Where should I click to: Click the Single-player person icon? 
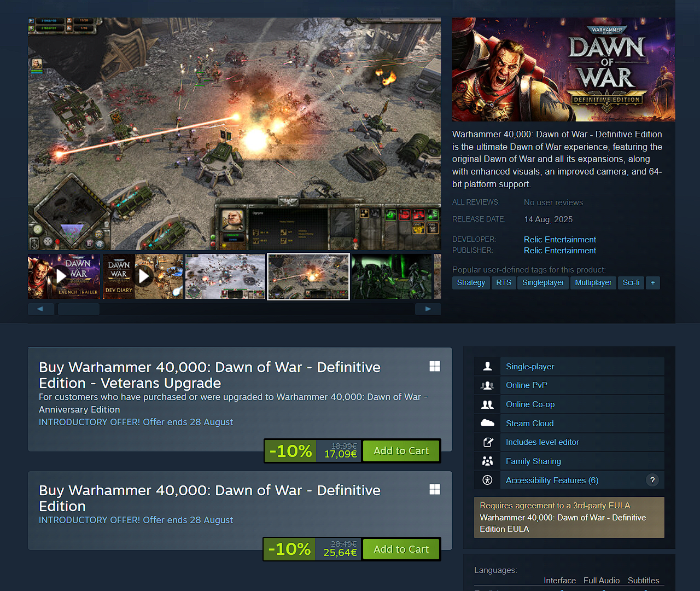487,367
